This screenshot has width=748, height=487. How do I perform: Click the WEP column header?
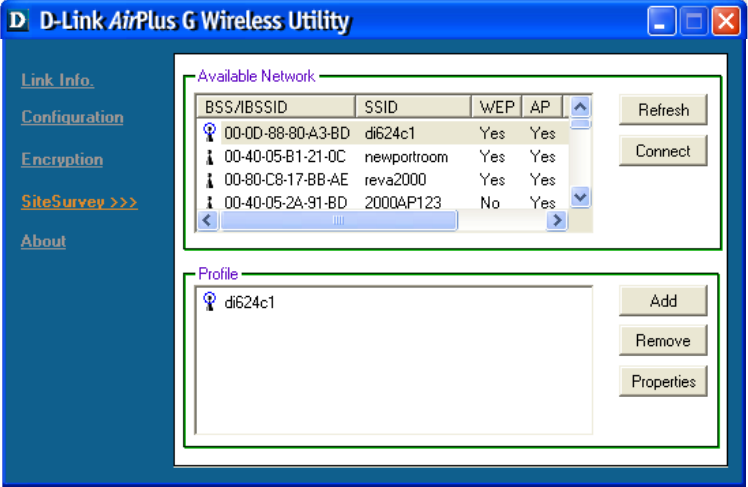(497, 106)
